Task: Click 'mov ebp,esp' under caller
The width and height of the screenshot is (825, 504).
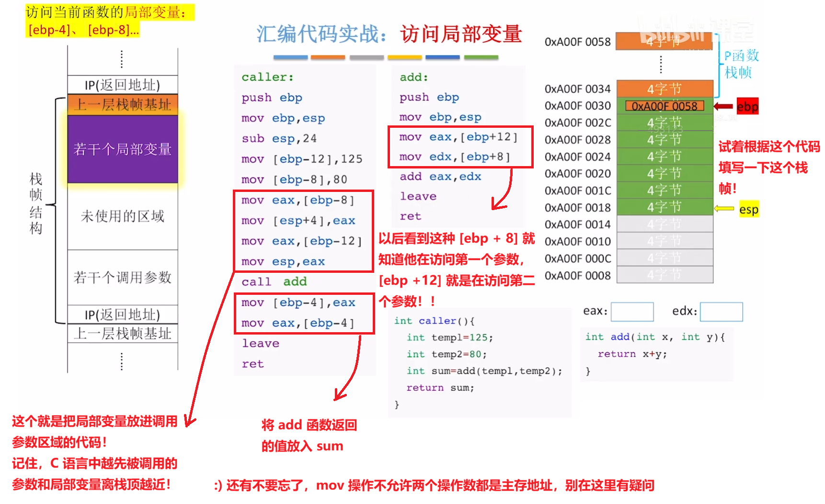Action: tap(283, 118)
